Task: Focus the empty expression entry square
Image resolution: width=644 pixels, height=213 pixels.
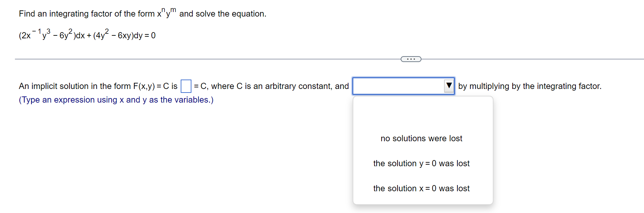Action: point(185,86)
